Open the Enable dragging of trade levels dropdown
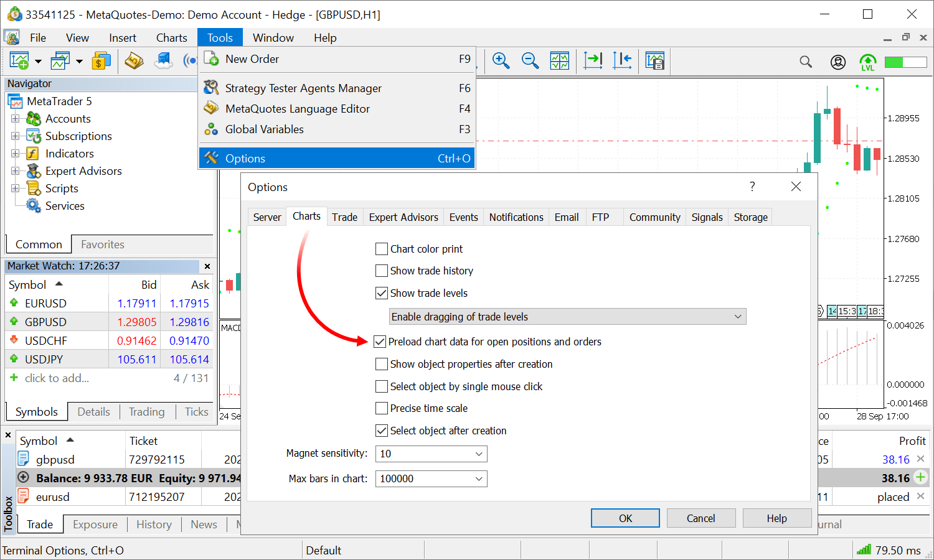The height and width of the screenshot is (560, 934). tap(738, 316)
